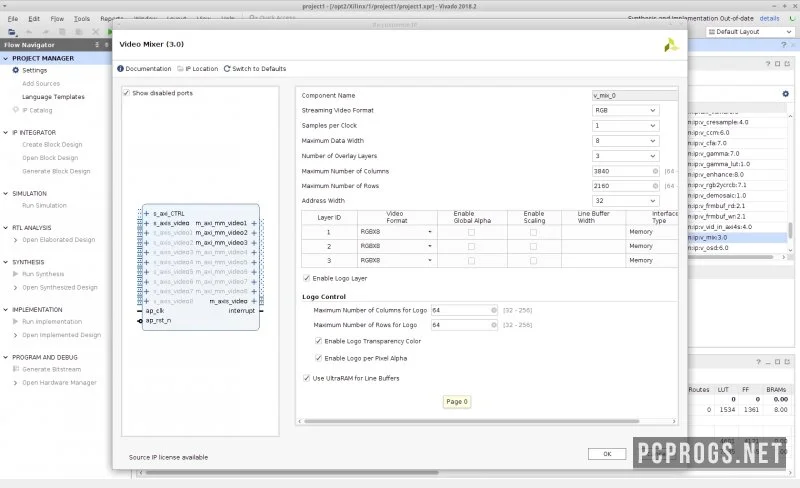Click the Generate Bitstream icon
This screenshot has width=800, height=488.
pos(16,369)
